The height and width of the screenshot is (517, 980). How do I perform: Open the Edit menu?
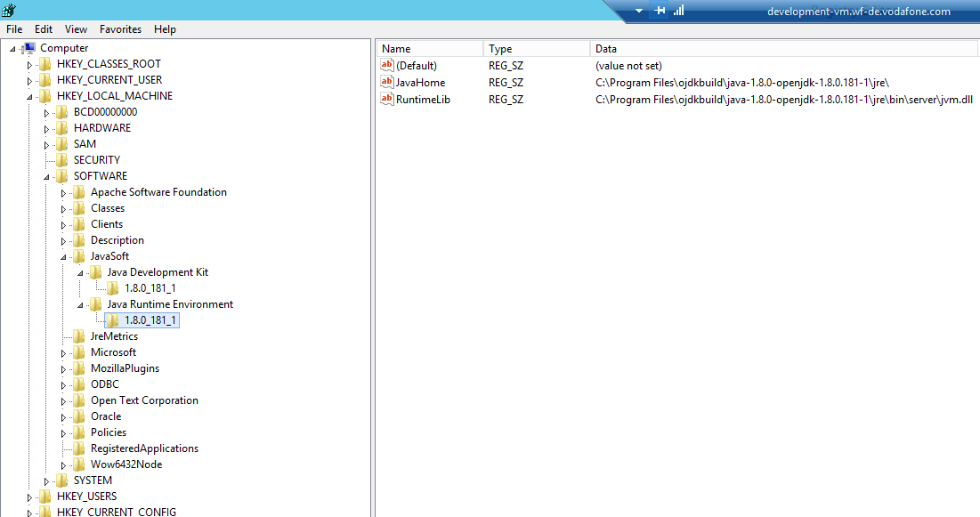click(x=44, y=29)
